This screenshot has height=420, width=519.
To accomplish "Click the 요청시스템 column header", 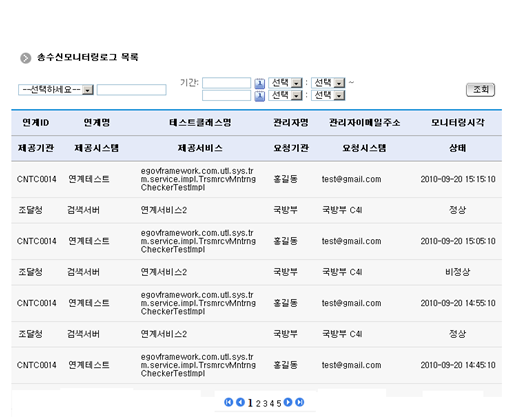I will click(364, 148).
